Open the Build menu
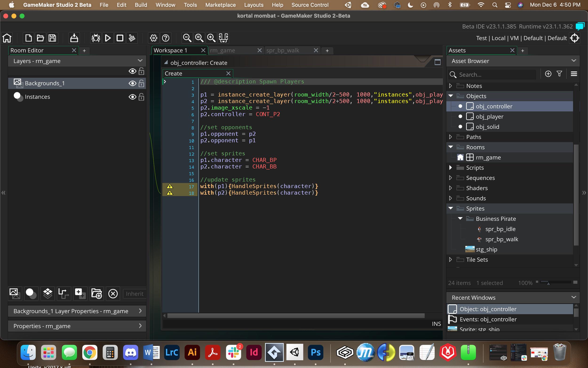Image resolution: width=588 pixels, height=368 pixels. coord(141,5)
